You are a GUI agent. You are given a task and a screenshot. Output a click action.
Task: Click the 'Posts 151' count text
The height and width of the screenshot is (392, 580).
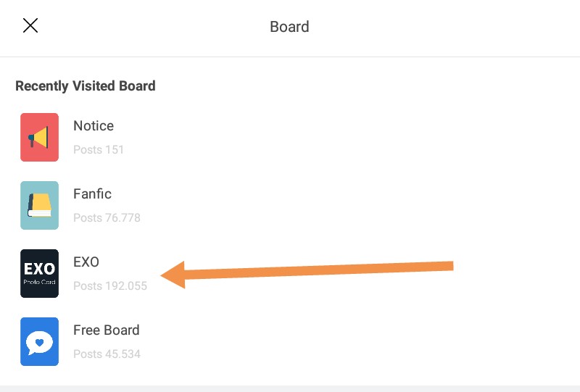[99, 150]
